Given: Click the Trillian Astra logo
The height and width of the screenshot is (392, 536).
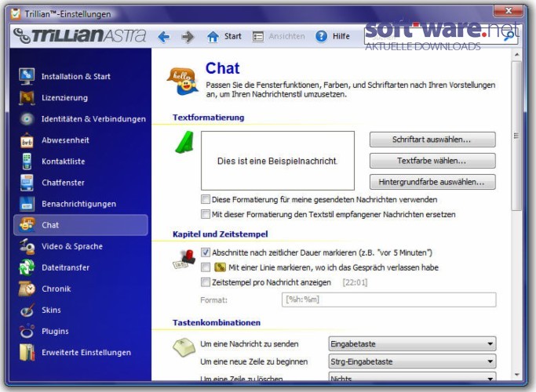Looking at the screenshot, I should tap(79, 36).
